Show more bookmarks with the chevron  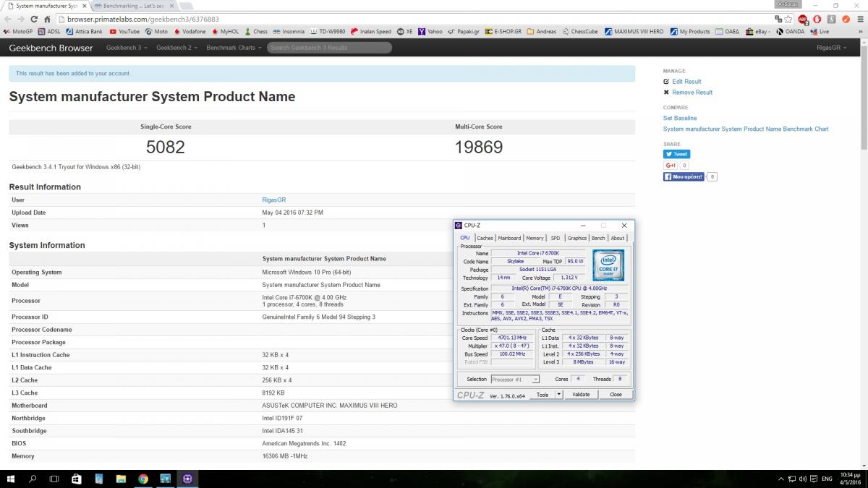[x=861, y=32]
